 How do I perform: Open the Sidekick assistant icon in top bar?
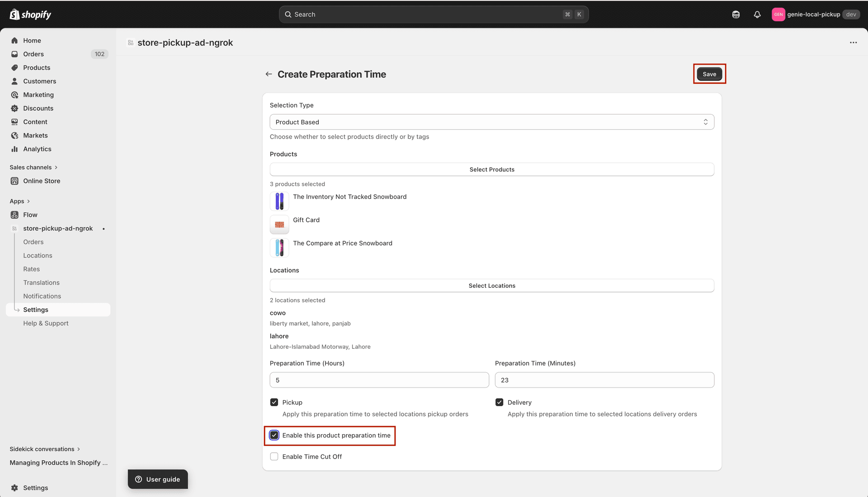(736, 14)
